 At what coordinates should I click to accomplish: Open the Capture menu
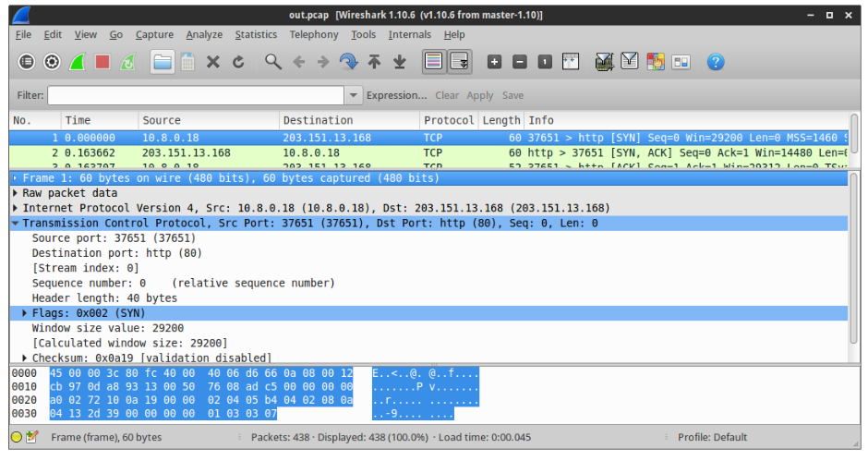154,34
